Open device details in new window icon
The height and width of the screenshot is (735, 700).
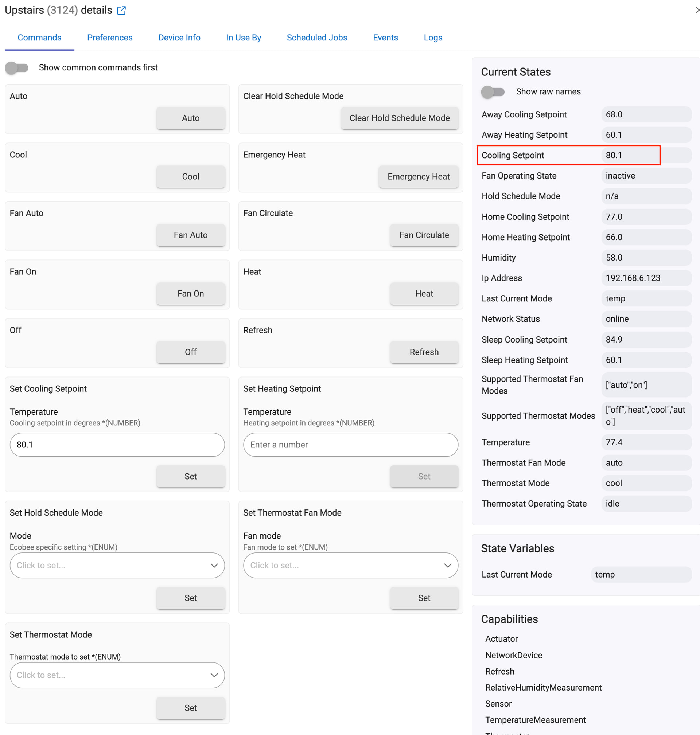click(121, 11)
